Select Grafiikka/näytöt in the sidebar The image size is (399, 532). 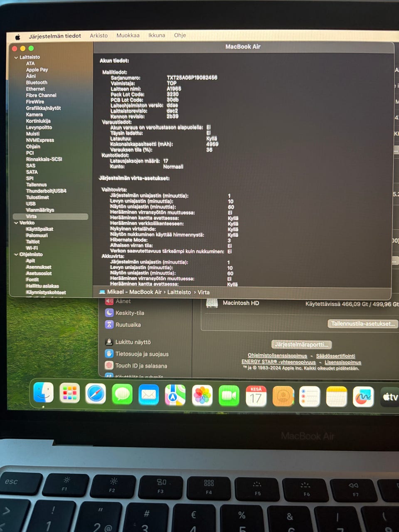[43, 108]
